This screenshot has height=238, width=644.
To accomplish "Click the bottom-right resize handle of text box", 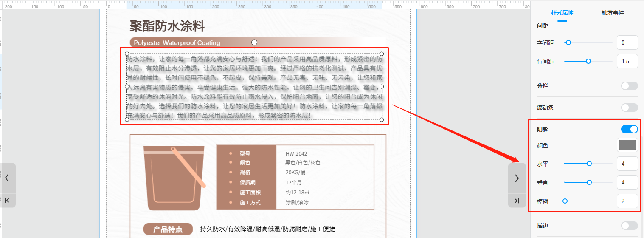I will coord(382,119).
